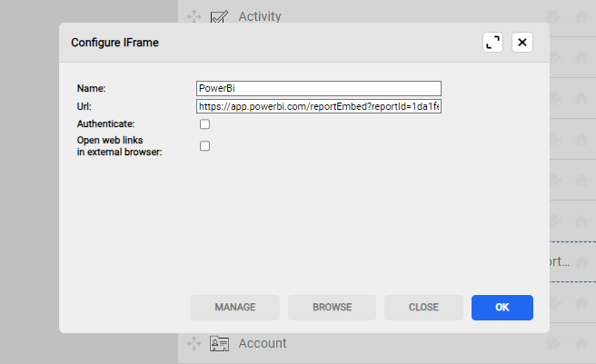Tick Open web links in external browser
596x364 pixels.
click(204, 146)
